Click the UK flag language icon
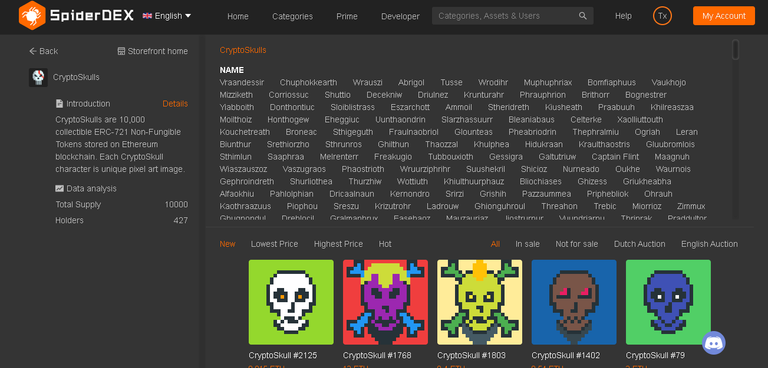The width and height of the screenshot is (768, 368). (147, 16)
